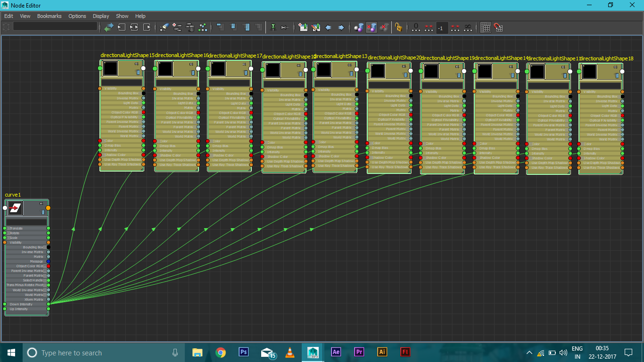644x362 pixels.
Task: Toggle the pin on the curve1 node
Action: (x=41, y=204)
